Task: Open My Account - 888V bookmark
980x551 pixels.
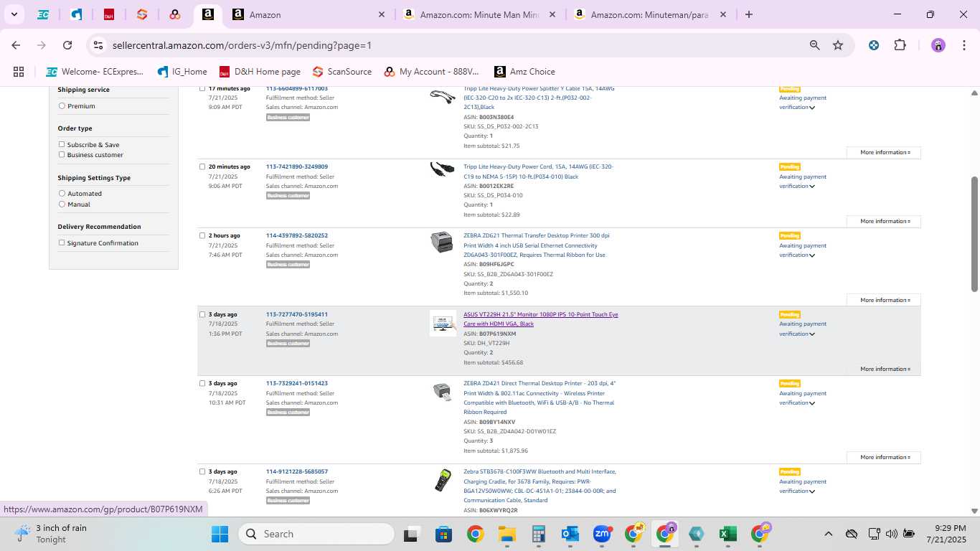Action: click(431, 72)
